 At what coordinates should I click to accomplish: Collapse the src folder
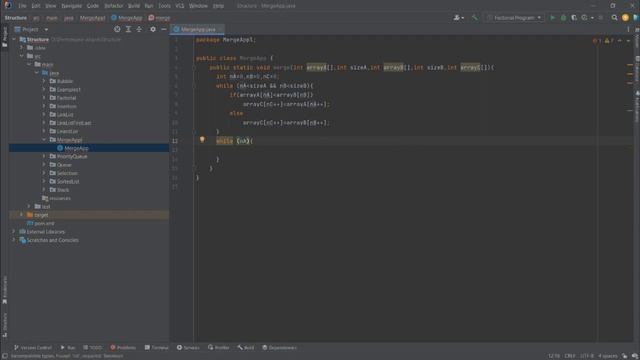22,56
